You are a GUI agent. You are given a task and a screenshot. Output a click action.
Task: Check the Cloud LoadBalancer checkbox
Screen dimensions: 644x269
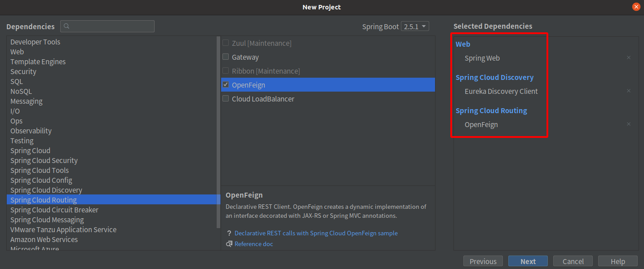pyautogui.click(x=226, y=99)
